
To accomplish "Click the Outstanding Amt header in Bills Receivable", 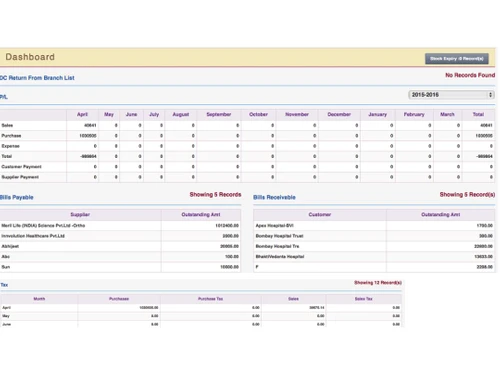I will [441, 215].
